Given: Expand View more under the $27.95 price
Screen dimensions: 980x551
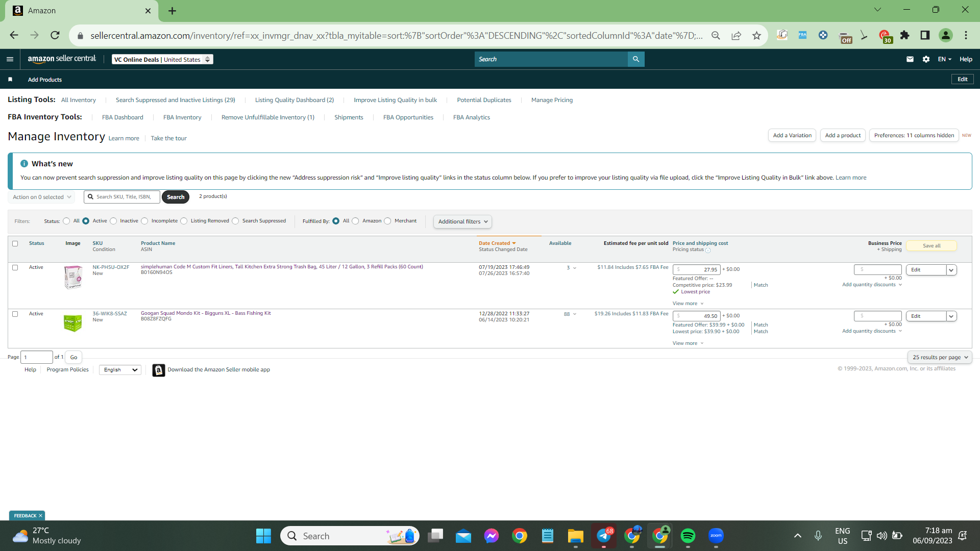Looking at the screenshot, I should (x=688, y=304).
